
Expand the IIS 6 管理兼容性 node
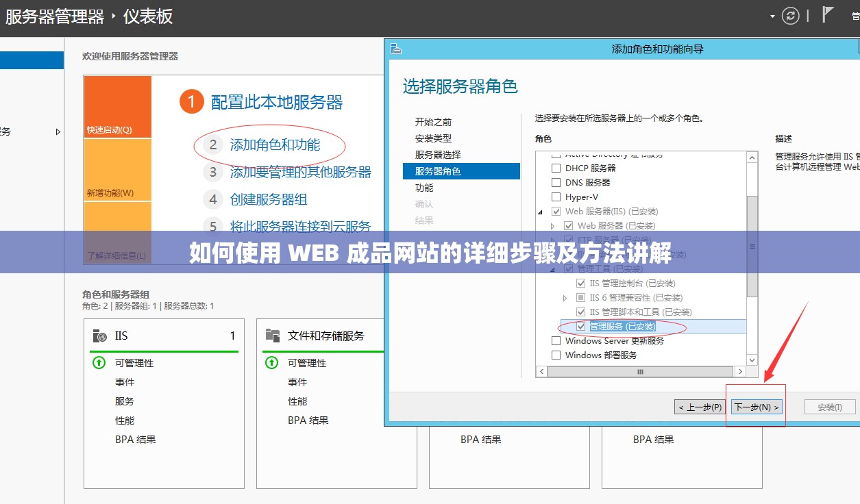click(565, 297)
